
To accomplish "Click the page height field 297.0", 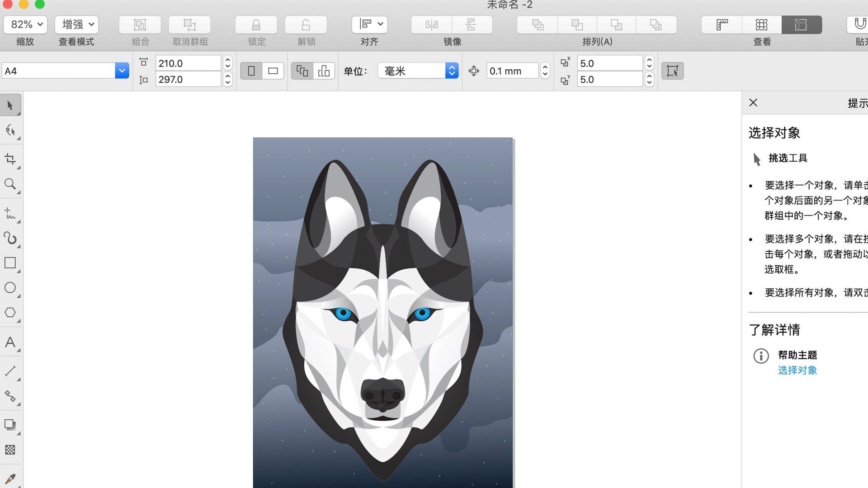I will pos(188,80).
